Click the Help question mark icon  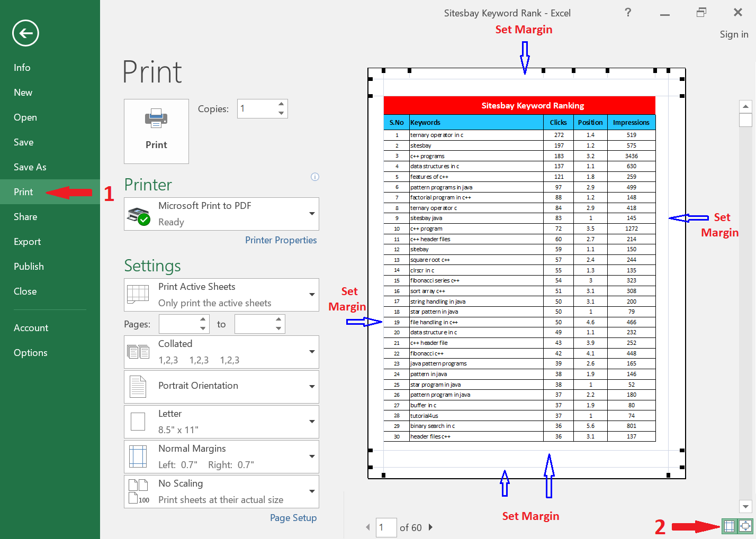pos(628,12)
